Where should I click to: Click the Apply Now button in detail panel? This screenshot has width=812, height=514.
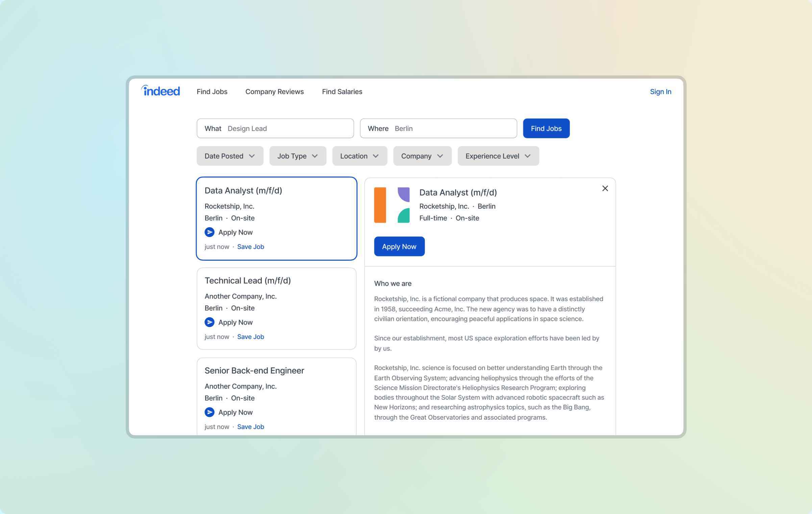click(399, 246)
